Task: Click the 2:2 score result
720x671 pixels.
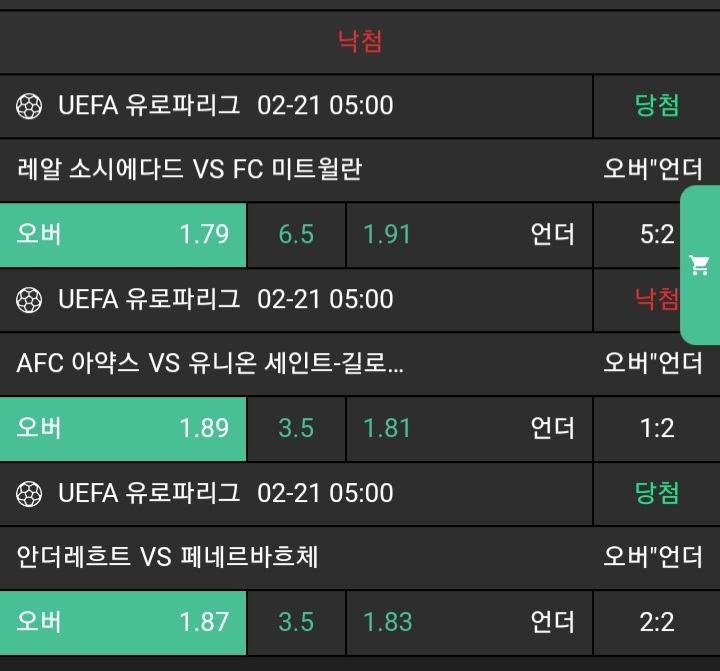Action: (657, 622)
